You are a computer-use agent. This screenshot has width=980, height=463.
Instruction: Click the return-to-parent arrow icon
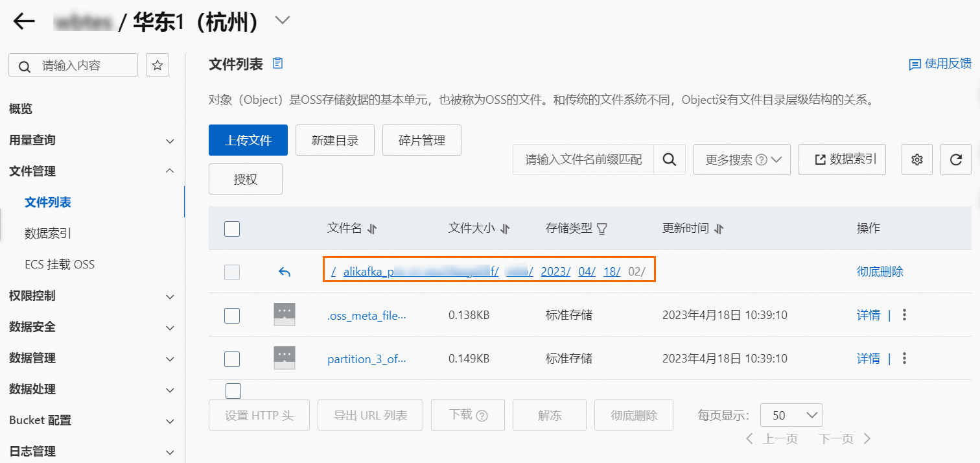pos(285,272)
